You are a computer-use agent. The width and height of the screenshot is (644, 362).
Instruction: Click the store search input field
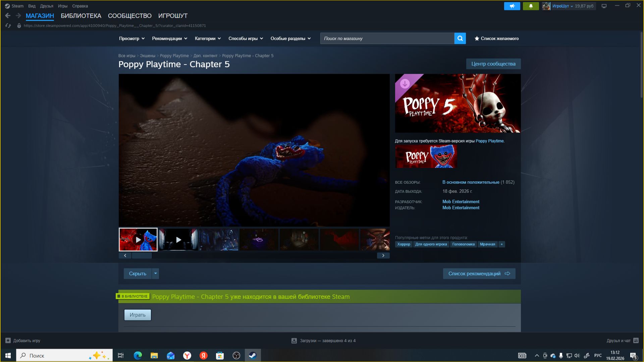(387, 39)
